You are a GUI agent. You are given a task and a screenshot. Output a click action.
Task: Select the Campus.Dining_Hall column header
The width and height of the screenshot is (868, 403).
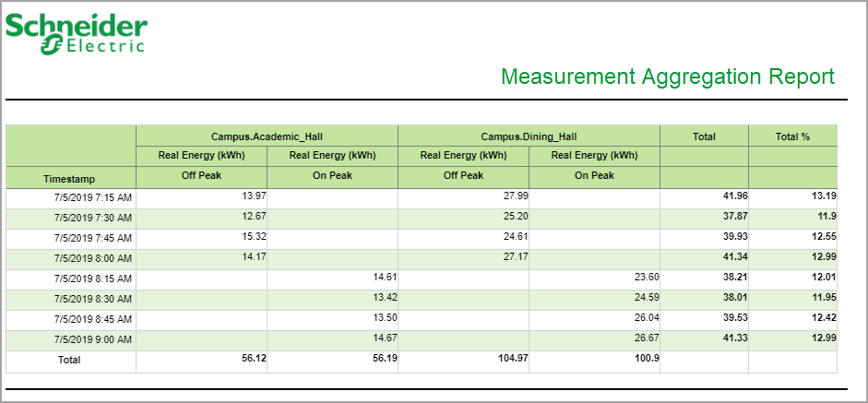click(529, 136)
